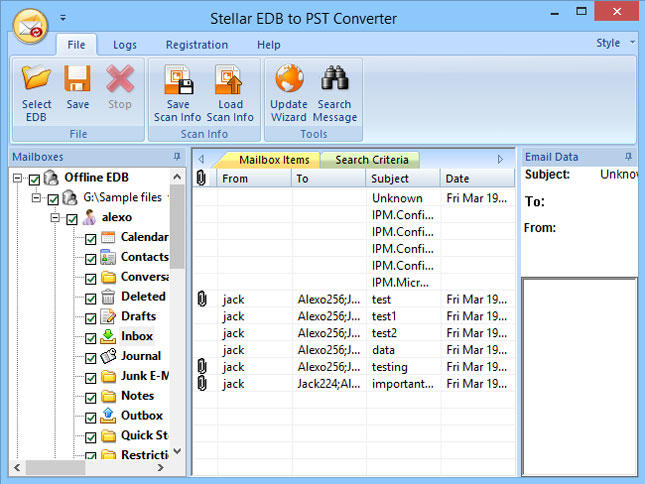Sort by the Date column header
645x484 pixels.
pos(478,178)
